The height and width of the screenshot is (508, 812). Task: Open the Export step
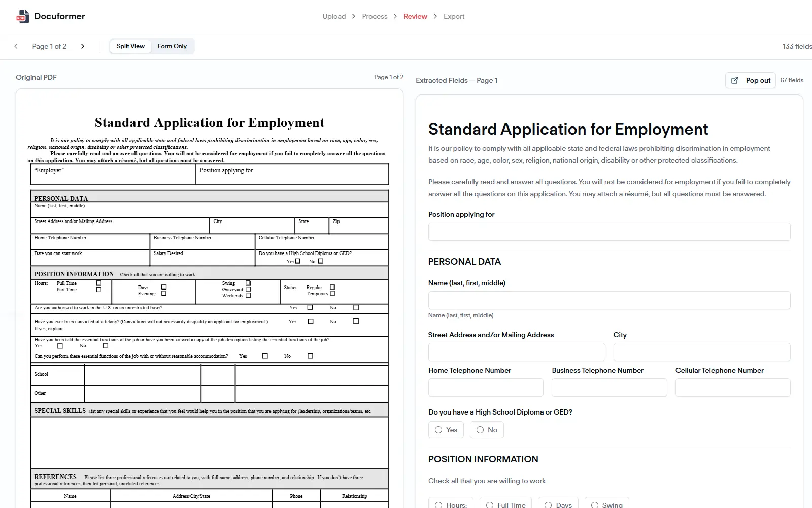click(x=454, y=16)
